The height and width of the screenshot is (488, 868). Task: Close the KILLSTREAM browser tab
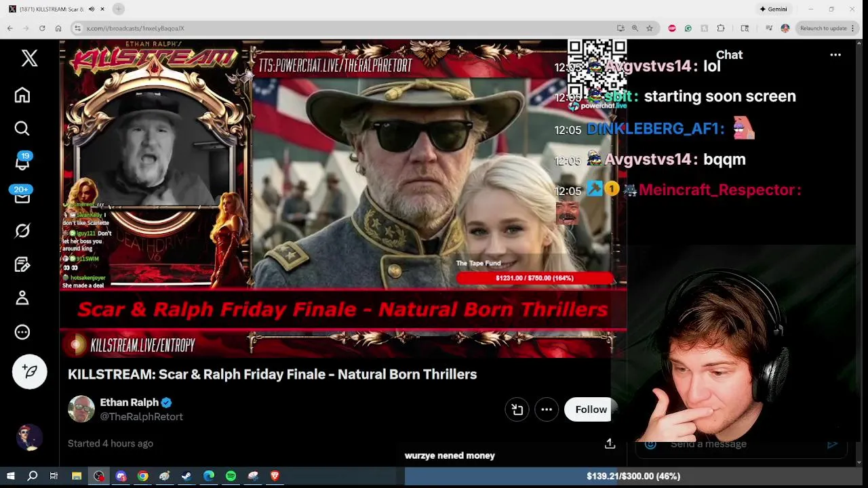click(x=102, y=9)
